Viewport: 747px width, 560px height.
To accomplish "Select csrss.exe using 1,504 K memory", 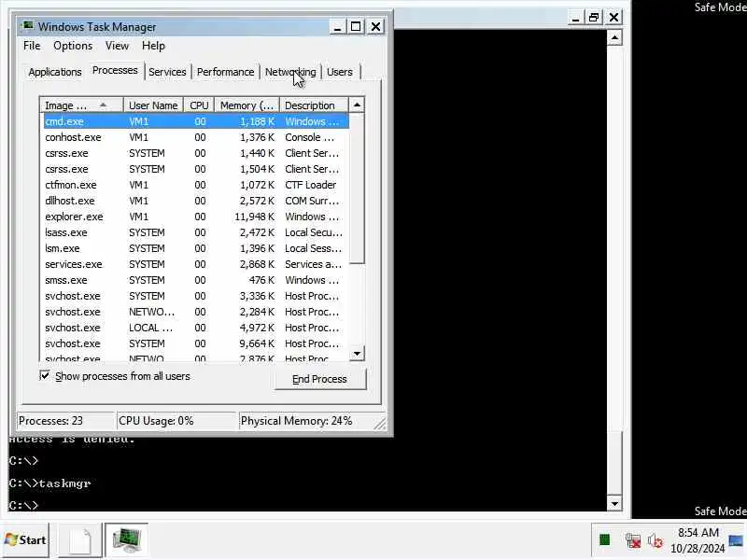I will tap(196, 169).
